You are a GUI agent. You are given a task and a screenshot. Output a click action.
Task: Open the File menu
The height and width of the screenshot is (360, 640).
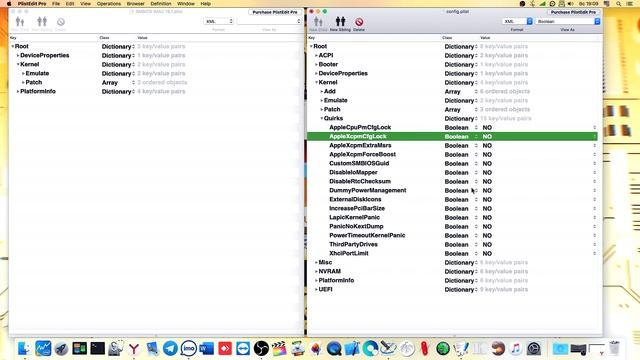point(56,4)
